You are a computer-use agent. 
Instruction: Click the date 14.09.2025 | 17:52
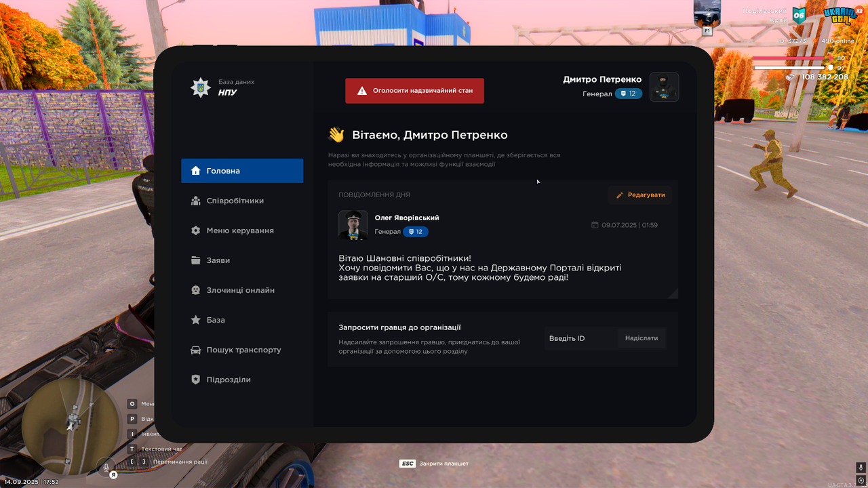[x=32, y=482]
